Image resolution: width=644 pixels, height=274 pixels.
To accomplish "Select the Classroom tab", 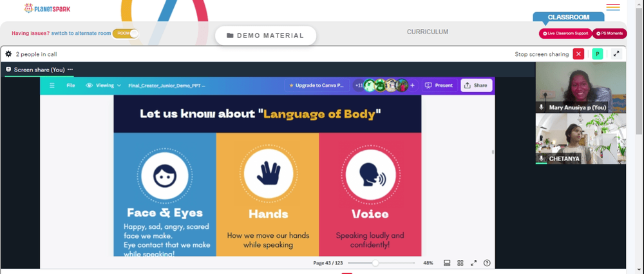I will click(569, 17).
